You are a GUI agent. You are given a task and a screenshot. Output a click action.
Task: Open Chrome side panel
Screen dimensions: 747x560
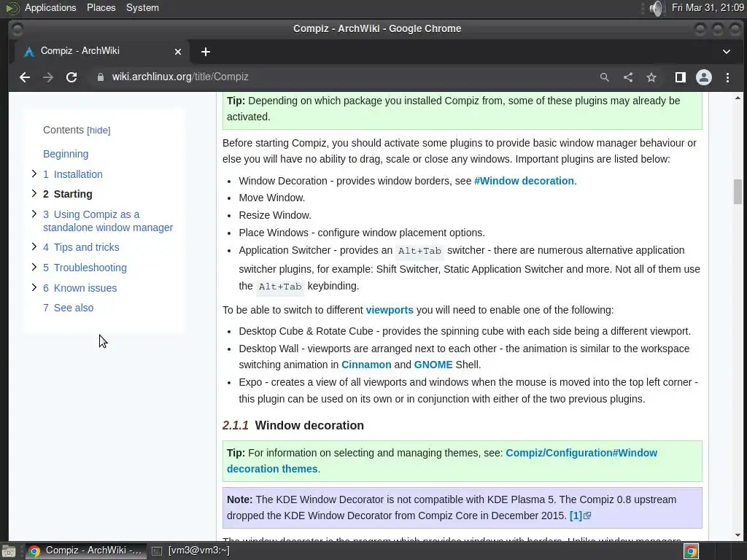(681, 77)
